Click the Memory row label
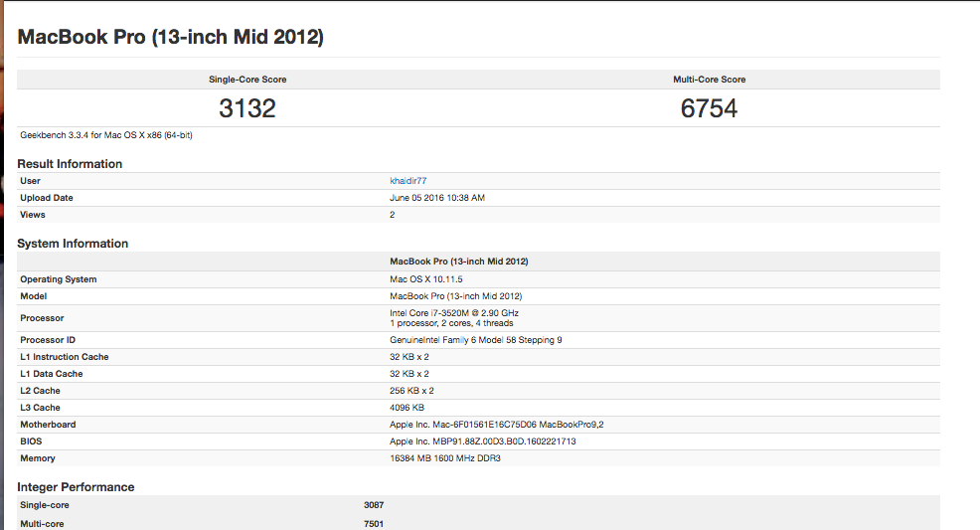 coord(38,458)
